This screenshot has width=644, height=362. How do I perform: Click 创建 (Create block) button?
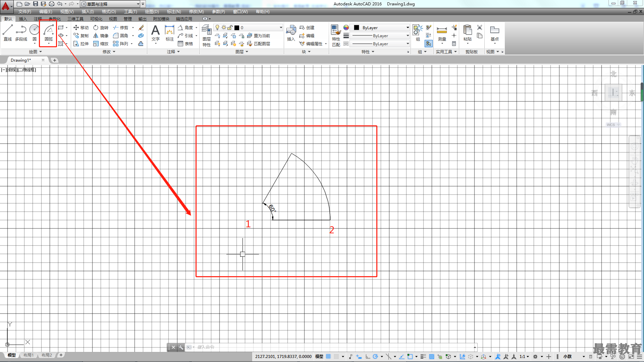(307, 27)
